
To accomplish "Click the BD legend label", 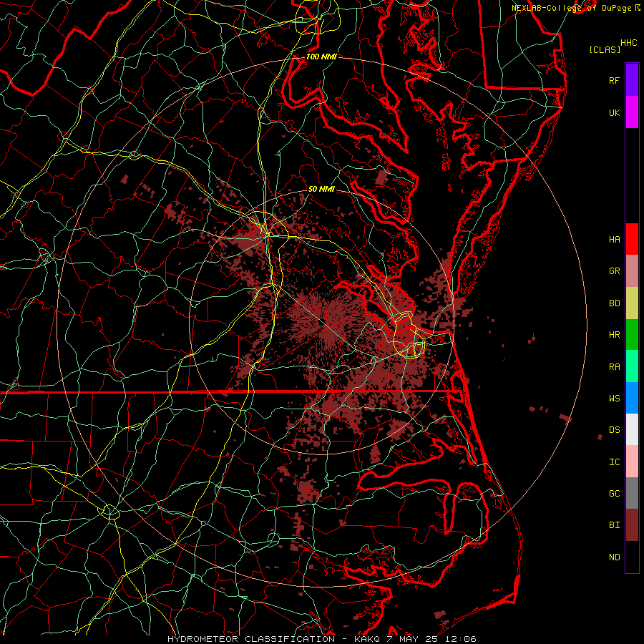I will coord(614,303).
